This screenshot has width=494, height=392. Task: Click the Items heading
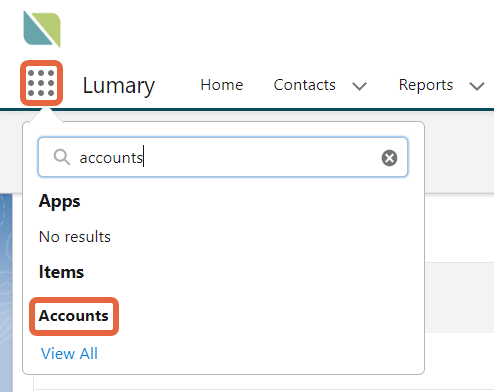coord(61,272)
